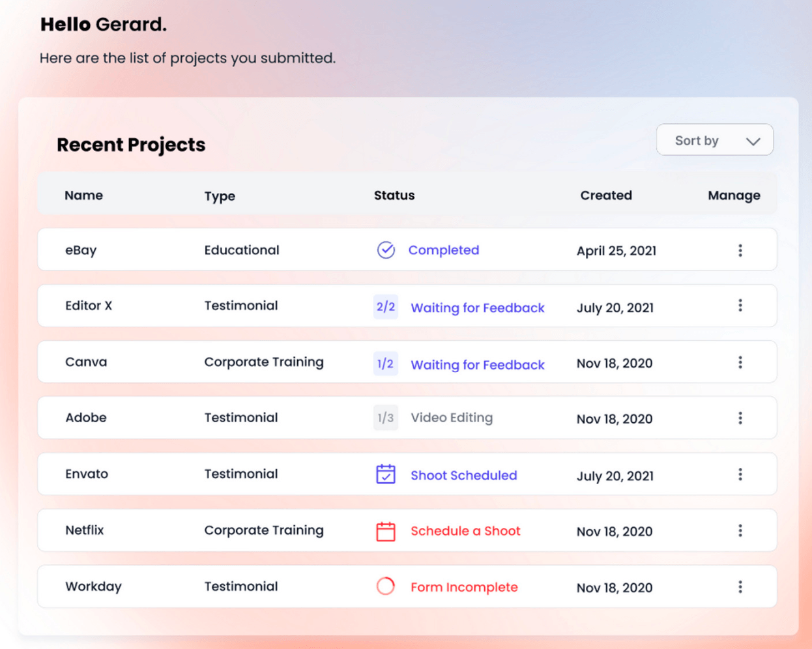The image size is (812, 649).
Task: Click the Educational type cell
Action: (x=242, y=250)
